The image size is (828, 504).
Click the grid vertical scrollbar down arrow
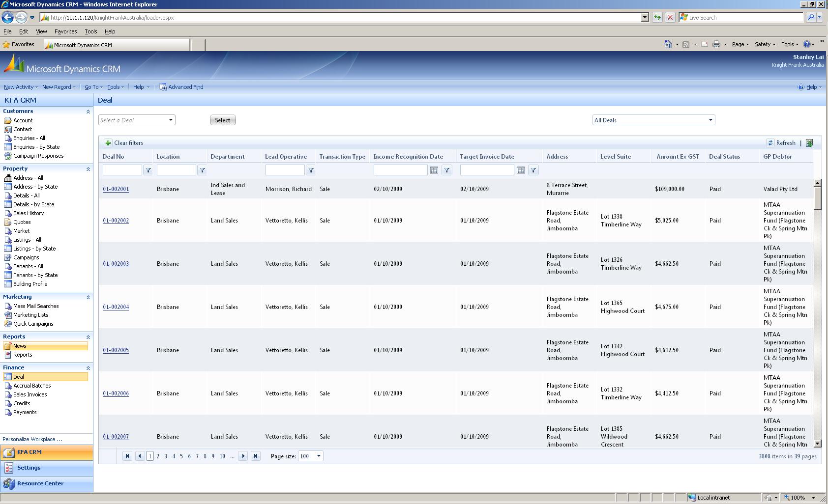point(818,444)
